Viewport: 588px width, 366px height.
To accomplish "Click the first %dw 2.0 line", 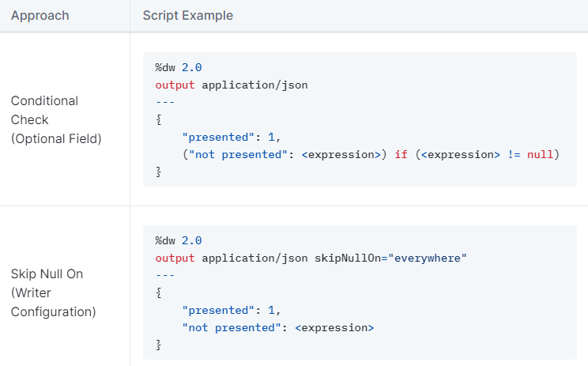I will (179, 67).
